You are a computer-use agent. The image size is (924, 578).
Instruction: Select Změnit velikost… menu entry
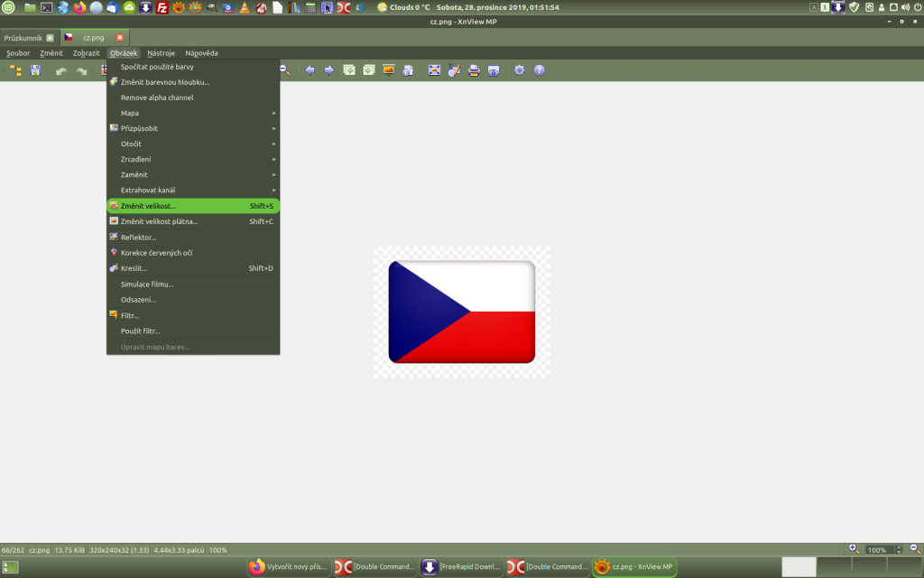click(193, 206)
